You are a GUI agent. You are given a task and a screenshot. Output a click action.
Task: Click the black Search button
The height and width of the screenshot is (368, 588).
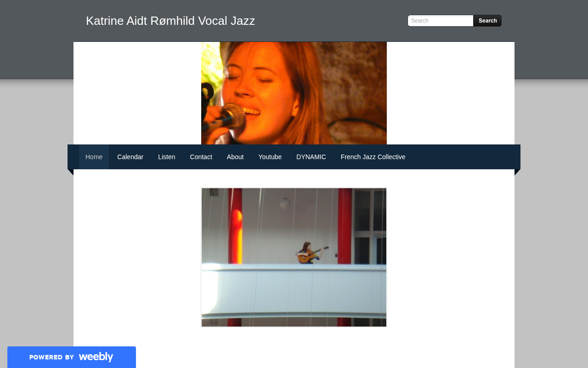[487, 21]
